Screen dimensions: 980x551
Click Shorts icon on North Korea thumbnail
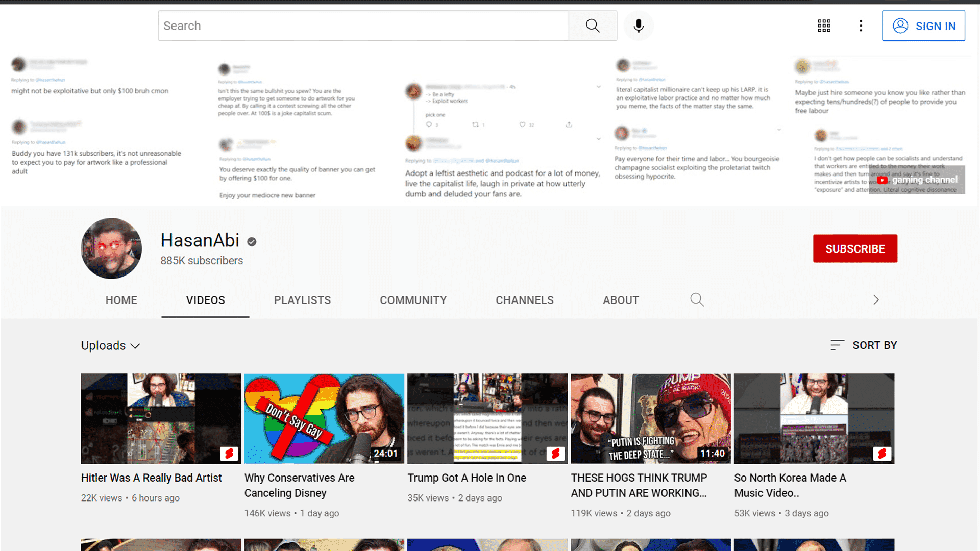pos(882,454)
